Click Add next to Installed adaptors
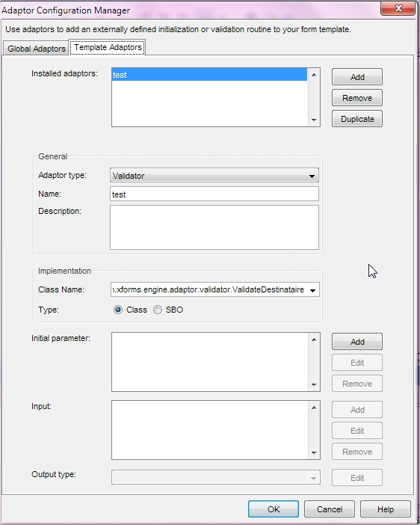The height and width of the screenshot is (525, 420). coord(357,77)
